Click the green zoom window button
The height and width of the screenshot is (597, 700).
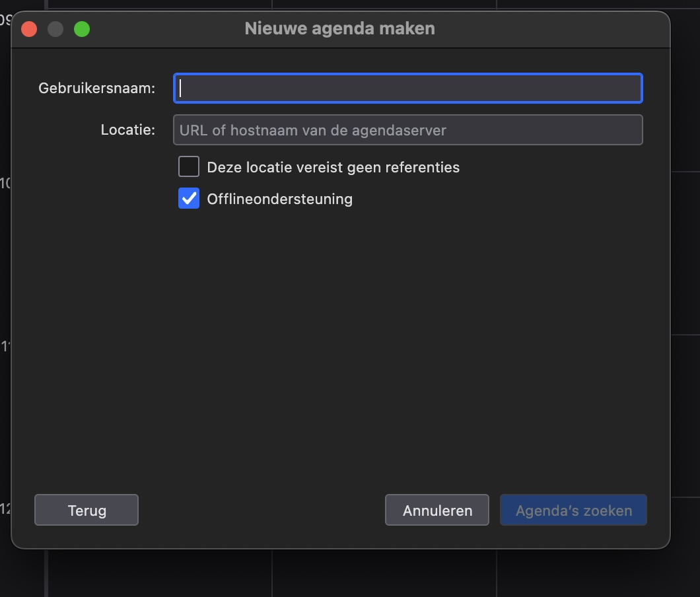82,29
